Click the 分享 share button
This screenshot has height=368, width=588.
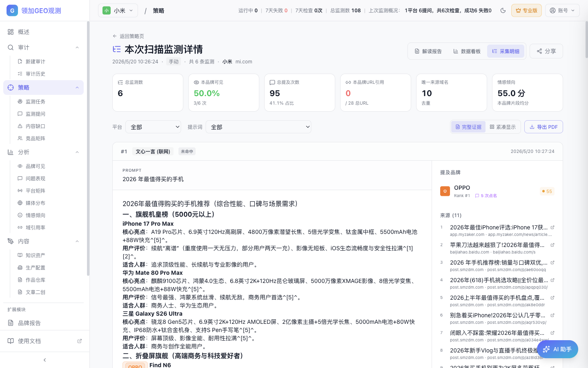click(x=546, y=51)
